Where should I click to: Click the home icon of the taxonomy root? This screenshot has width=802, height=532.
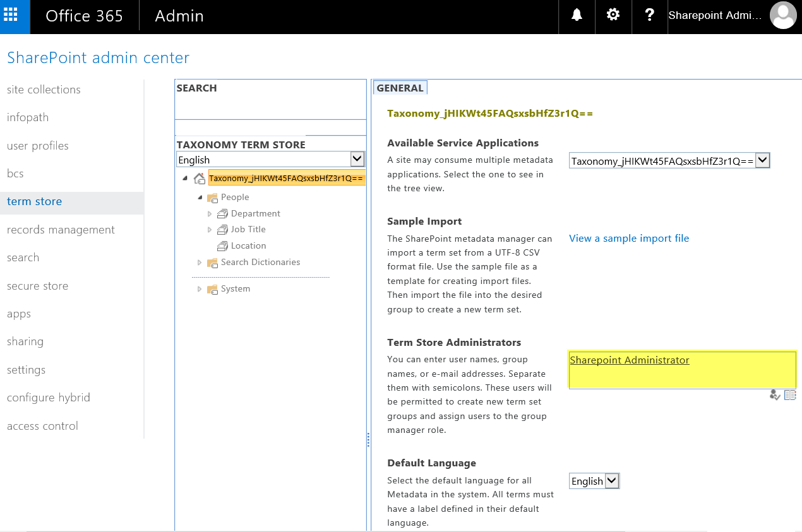(200, 179)
